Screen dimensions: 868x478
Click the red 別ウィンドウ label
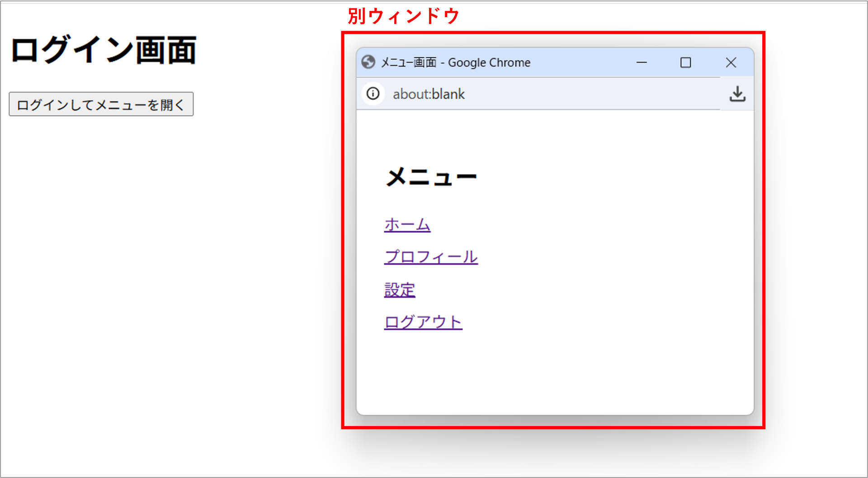coord(403,16)
